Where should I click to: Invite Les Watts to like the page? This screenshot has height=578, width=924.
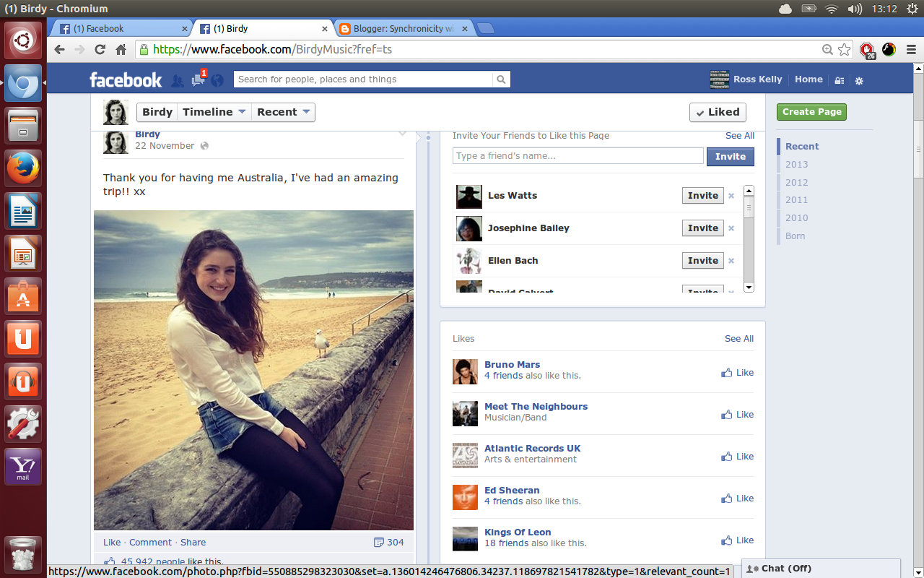click(703, 196)
